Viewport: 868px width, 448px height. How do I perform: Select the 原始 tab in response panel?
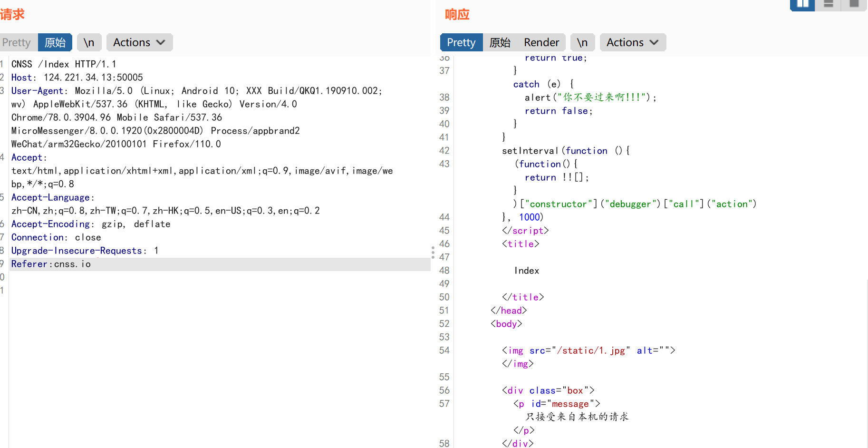coord(500,42)
